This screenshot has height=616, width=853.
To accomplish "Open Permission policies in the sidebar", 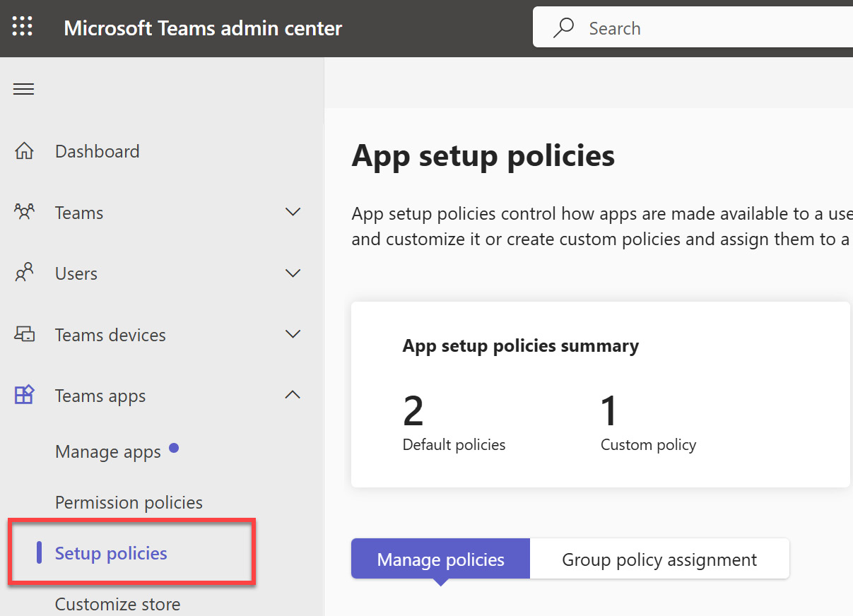I will (129, 502).
